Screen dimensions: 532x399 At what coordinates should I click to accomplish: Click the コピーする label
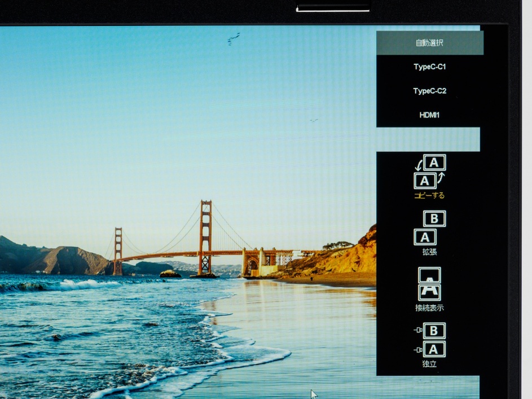pyautogui.click(x=429, y=196)
